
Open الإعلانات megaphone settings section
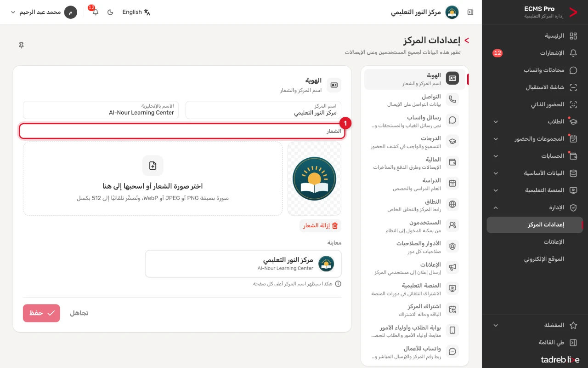coord(415,268)
